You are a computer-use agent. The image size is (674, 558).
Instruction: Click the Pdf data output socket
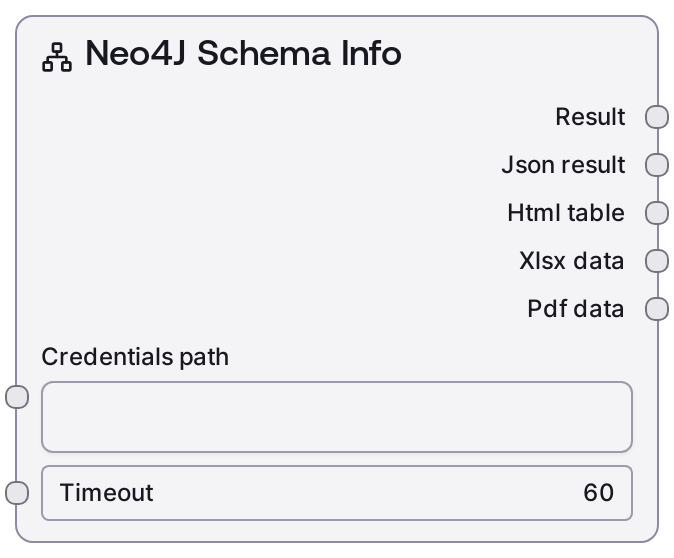click(656, 309)
